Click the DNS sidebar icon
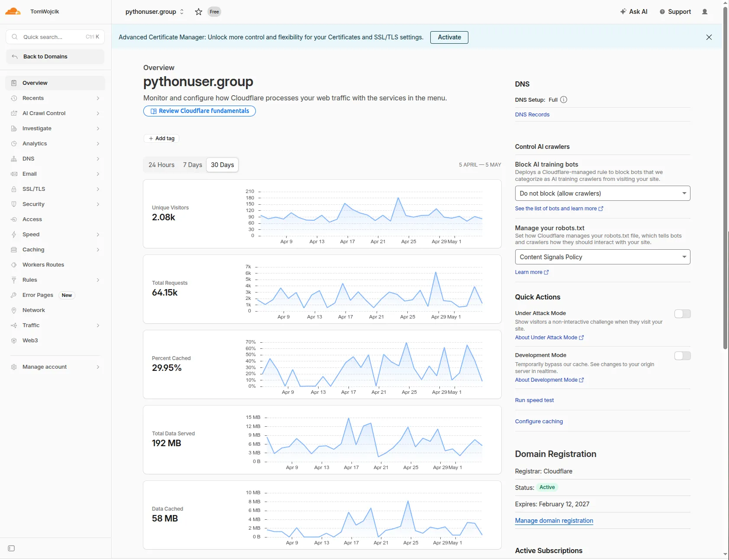This screenshot has width=729, height=560. point(14,159)
